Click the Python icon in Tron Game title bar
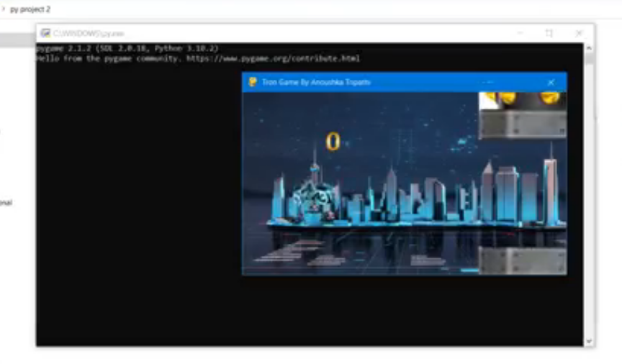 [253, 83]
